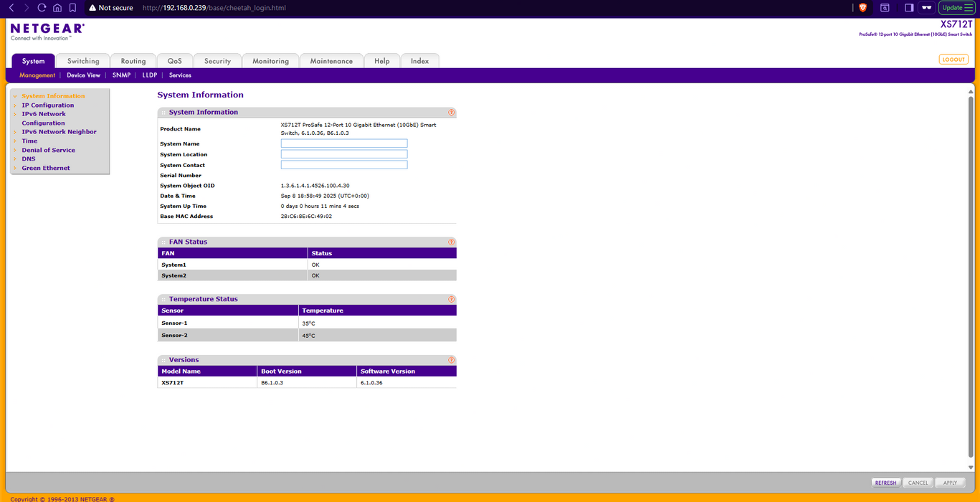Click the System Location input field
Image resolution: width=980 pixels, height=502 pixels.
point(344,154)
